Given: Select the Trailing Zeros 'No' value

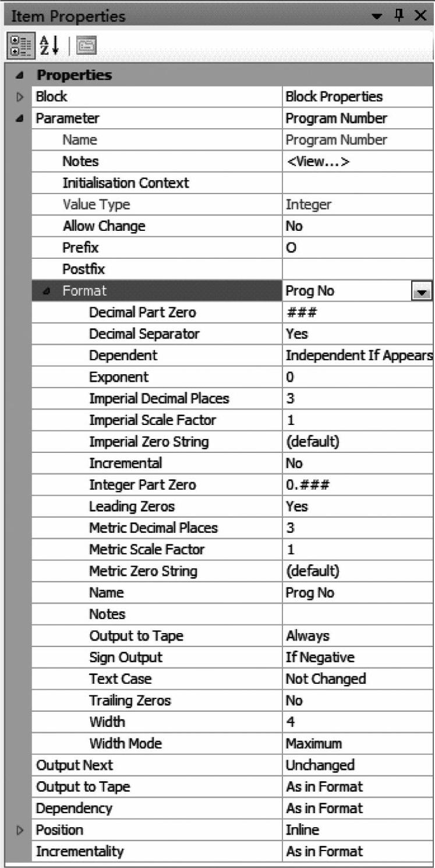Looking at the screenshot, I should (295, 700).
